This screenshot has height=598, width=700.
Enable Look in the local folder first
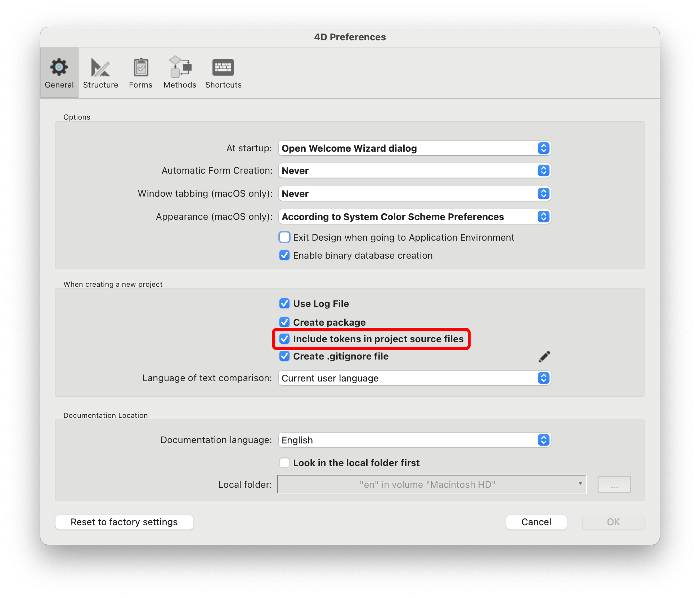pos(284,463)
